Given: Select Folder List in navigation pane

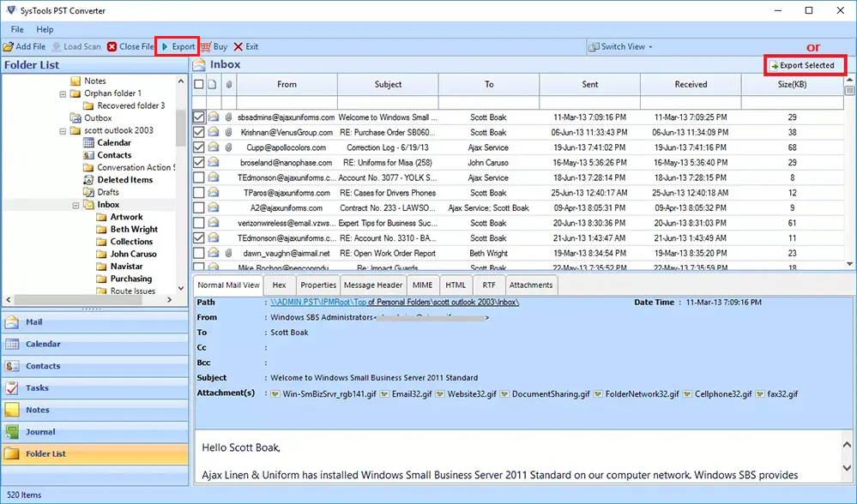Looking at the screenshot, I should click(95, 453).
